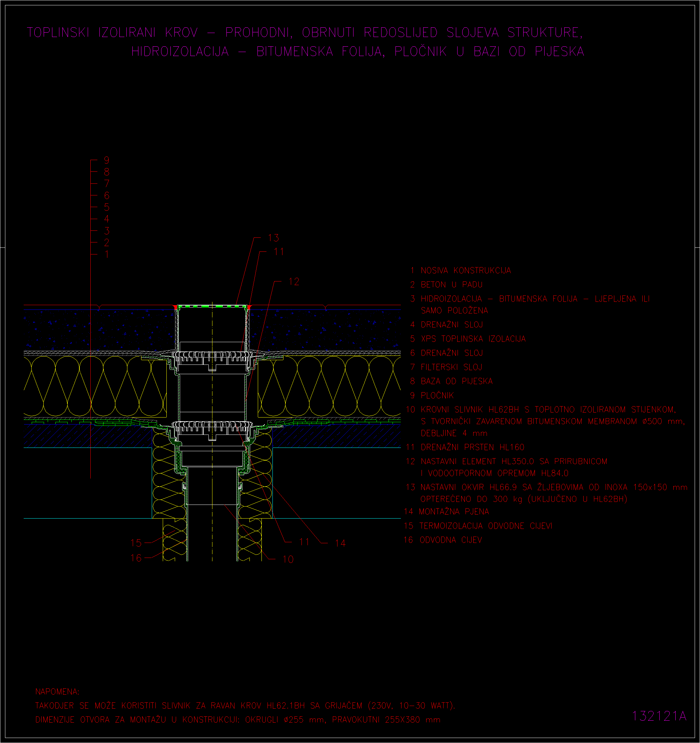Click the drawing number '132121A'
This screenshot has width=700, height=743.
tap(659, 716)
